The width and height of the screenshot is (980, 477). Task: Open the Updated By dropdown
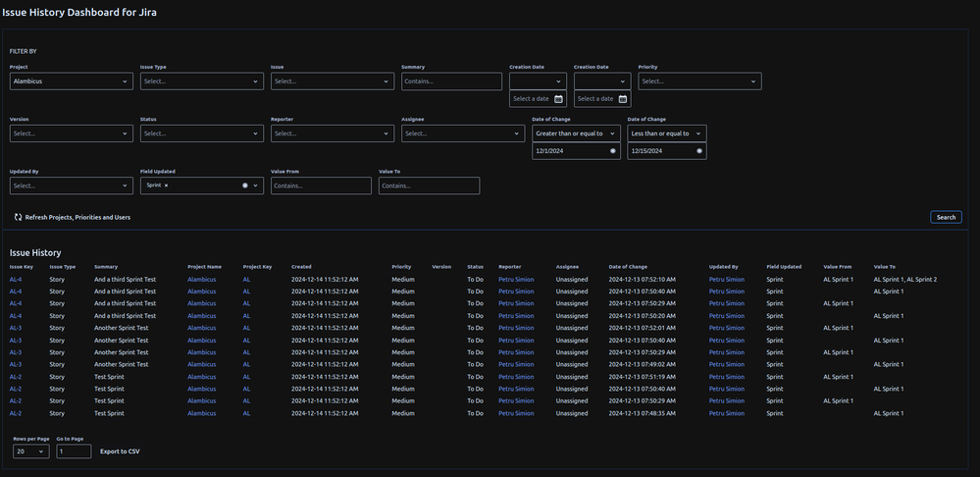72,185
